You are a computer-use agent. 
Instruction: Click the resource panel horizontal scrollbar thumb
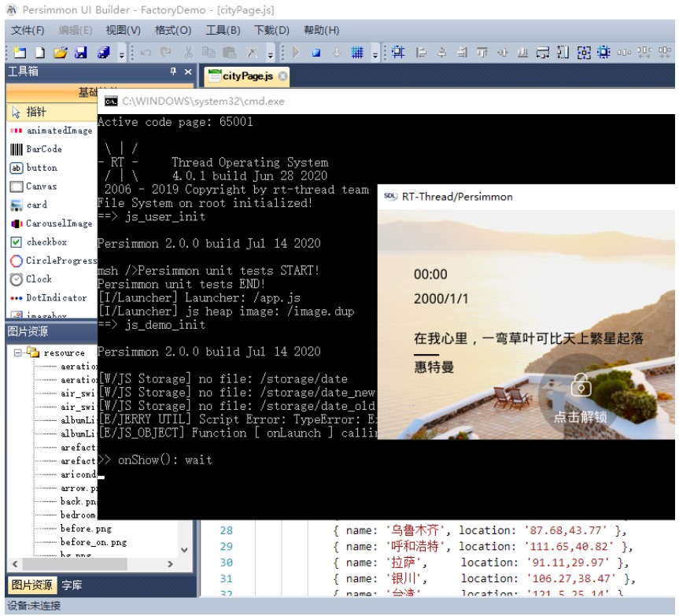pos(75,564)
